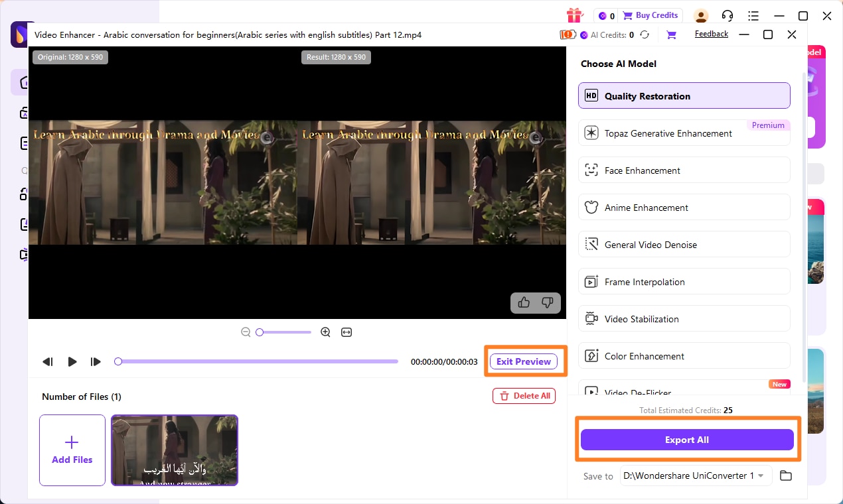Zoom in with the magnifier plus icon
The height and width of the screenshot is (504, 843).
(325, 332)
